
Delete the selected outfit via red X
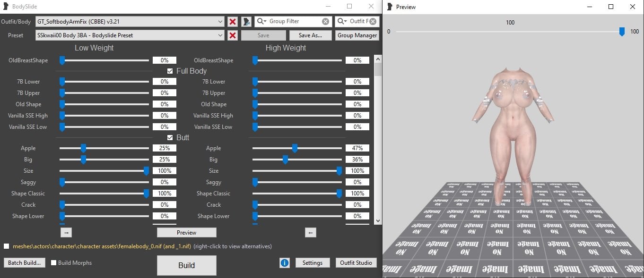coord(233,22)
